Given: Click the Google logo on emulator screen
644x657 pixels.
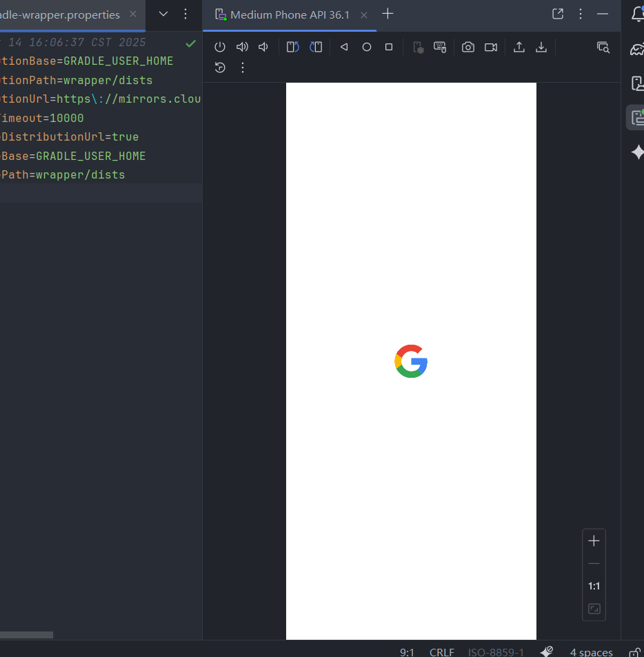Looking at the screenshot, I should 411,361.
